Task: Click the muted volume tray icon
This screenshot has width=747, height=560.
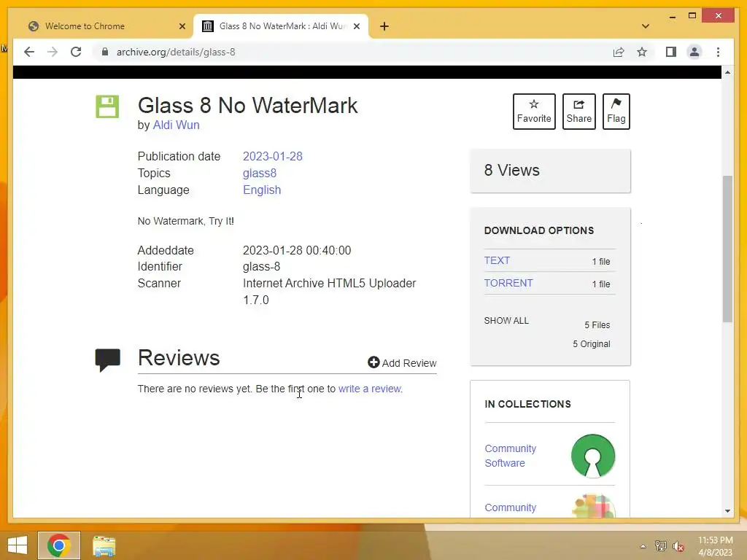Action: 678,546
